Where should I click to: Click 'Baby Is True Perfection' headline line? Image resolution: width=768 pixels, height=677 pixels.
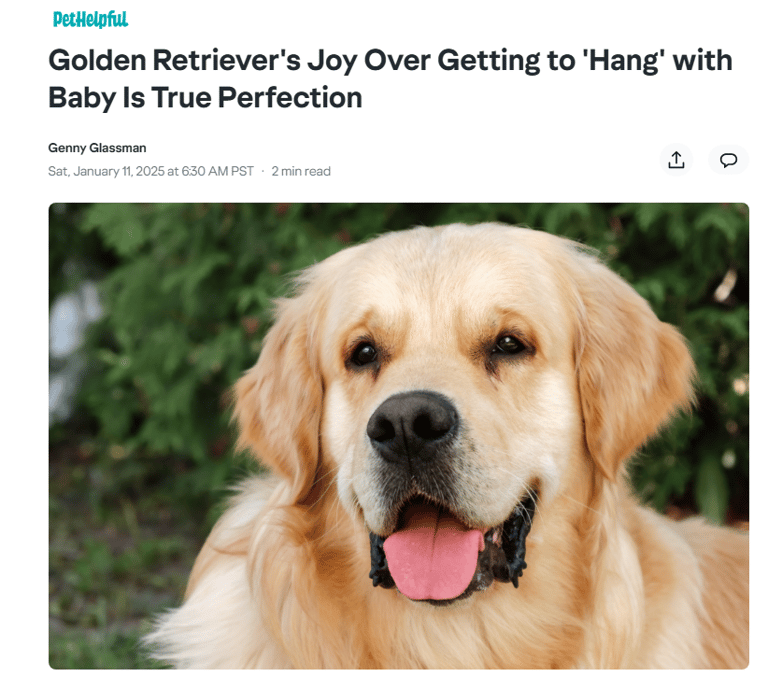tap(205, 97)
